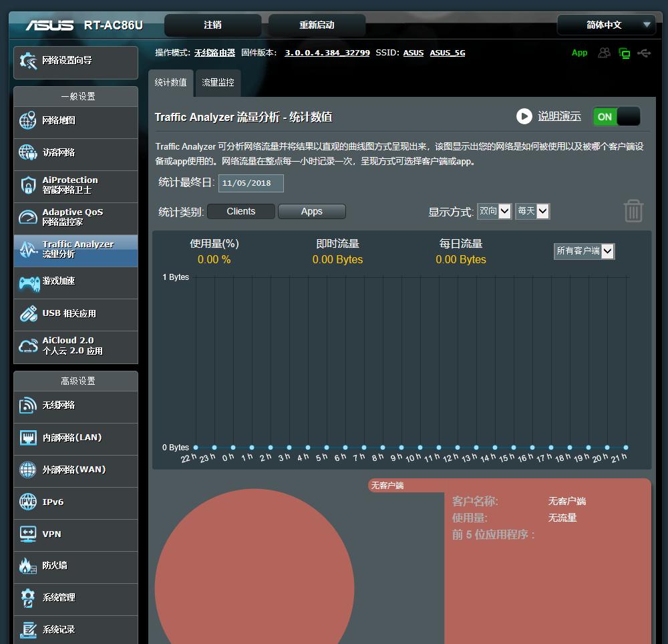Viewport: 668px width, 644px height.
Task: Open AiProtection shield icon in sidebar
Action: pos(28,185)
